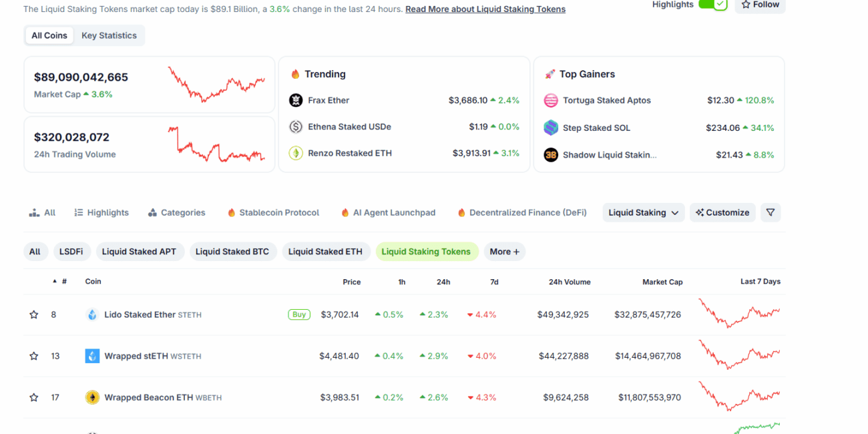Switch to the Key Statistics tab
The height and width of the screenshot is (434, 868).
(x=109, y=35)
